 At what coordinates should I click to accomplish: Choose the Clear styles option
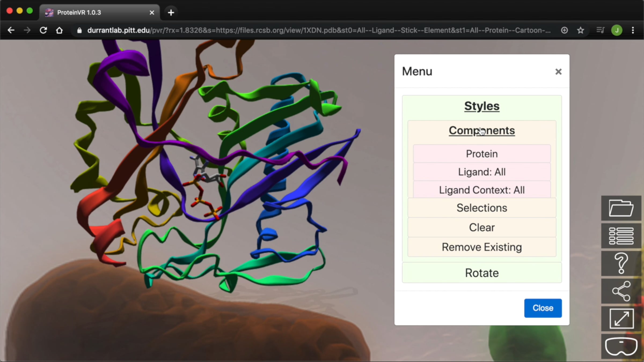pyautogui.click(x=482, y=227)
